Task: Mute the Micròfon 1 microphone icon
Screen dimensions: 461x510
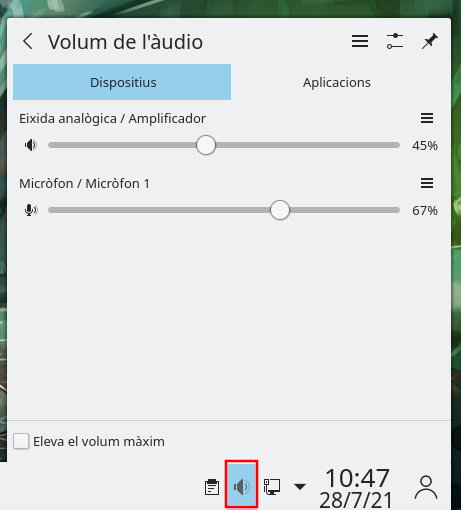Action: 31,210
